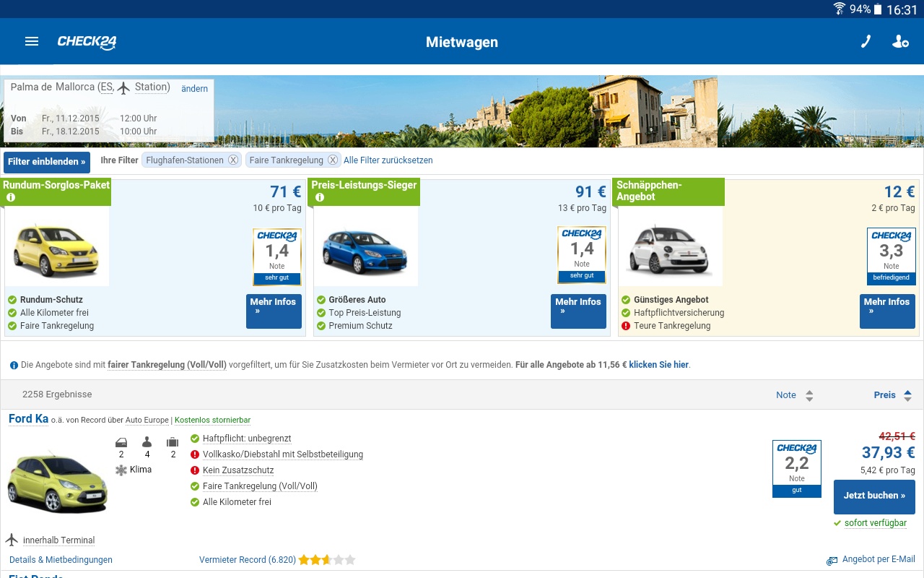Tap the Klima snowflake icon
The image size is (924, 578).
[121, 470]
